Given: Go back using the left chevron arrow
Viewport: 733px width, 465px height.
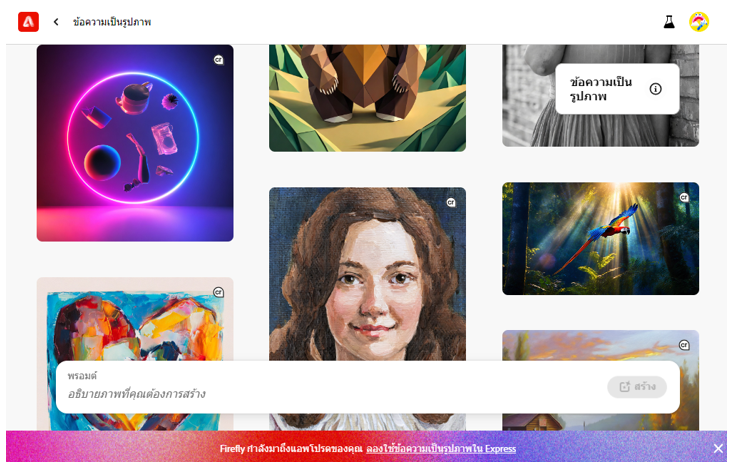Looking at the screenshot, I should click(x=56, y=22).
